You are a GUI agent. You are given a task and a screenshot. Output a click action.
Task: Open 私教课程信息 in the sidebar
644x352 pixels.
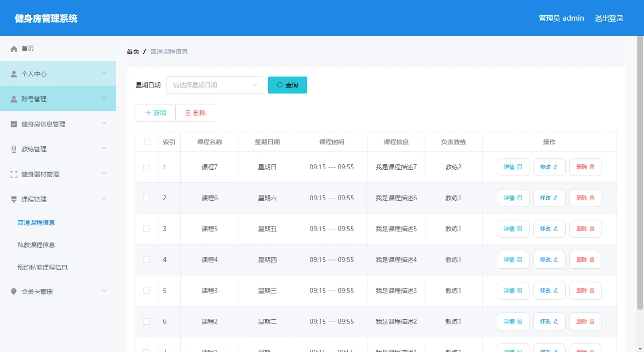click(36, 245)
